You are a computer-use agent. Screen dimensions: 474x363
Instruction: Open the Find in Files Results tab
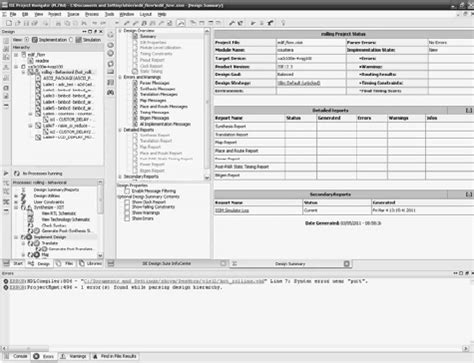pyautogui.click(x=115, y=356)
